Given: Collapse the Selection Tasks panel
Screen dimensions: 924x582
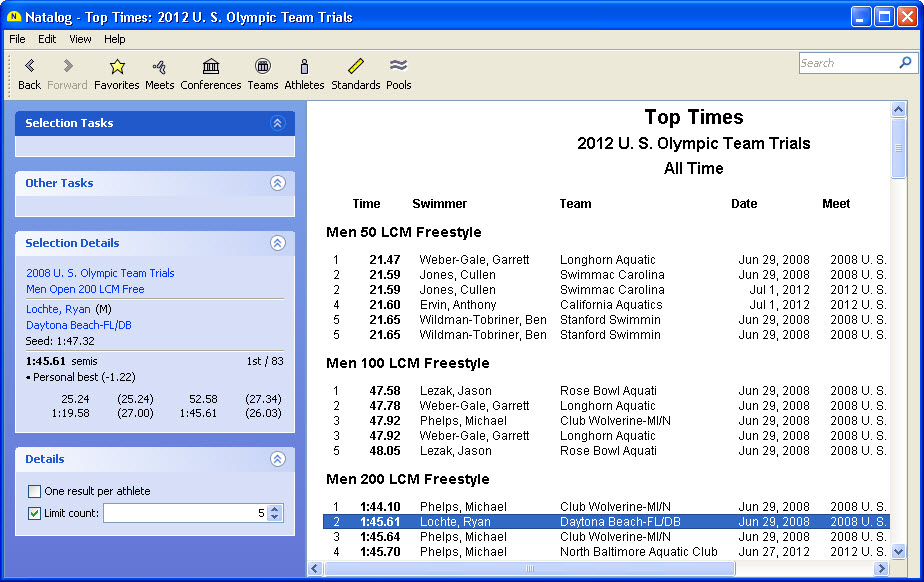Looking at the screenshot, I should pos(278,123).
